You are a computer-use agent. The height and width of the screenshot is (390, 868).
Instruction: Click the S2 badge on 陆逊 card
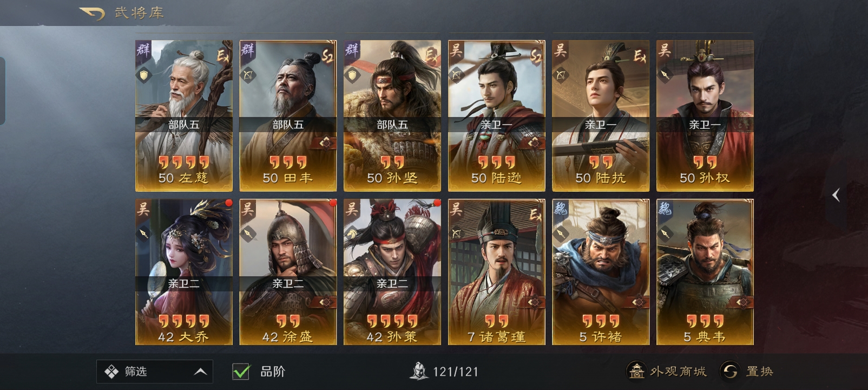coord(536,55)
